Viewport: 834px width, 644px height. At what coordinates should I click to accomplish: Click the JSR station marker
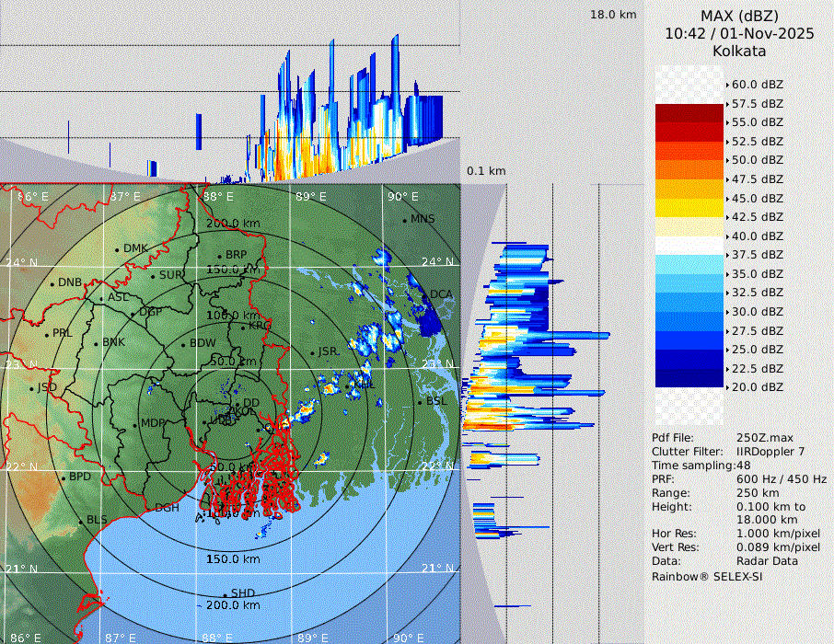point(312,352)
